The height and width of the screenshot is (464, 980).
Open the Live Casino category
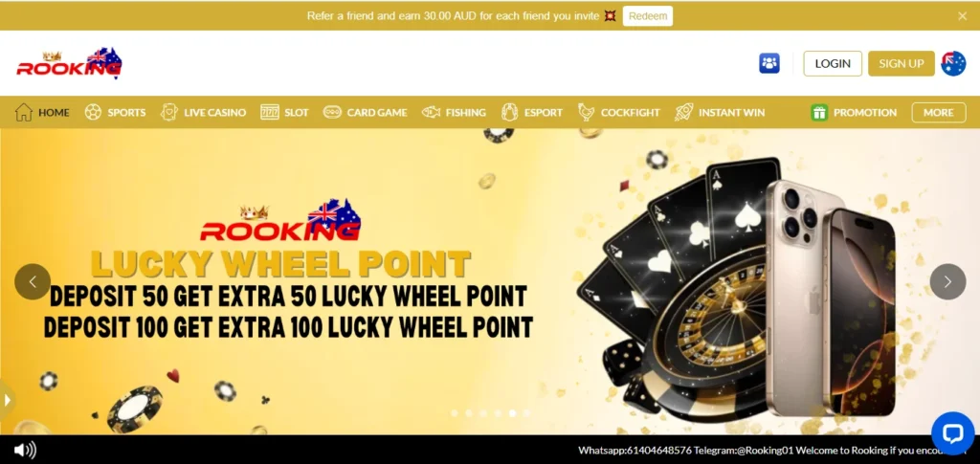tap(203, 112)
